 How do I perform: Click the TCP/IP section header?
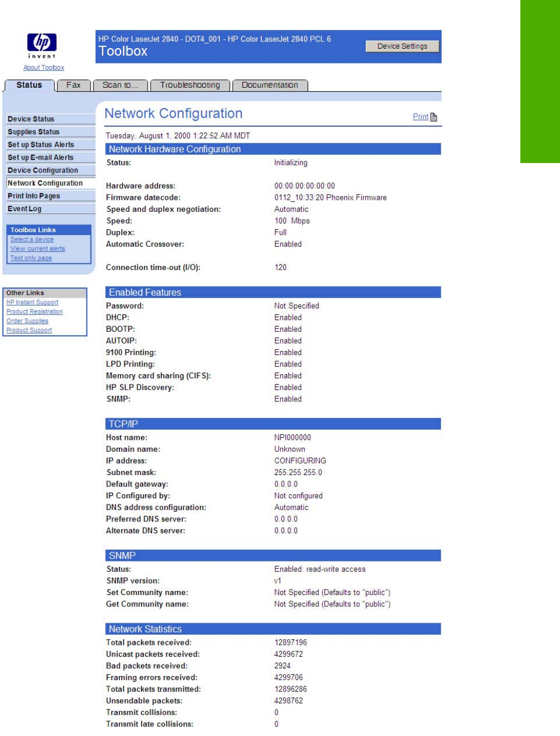click(x=273, y=423)
